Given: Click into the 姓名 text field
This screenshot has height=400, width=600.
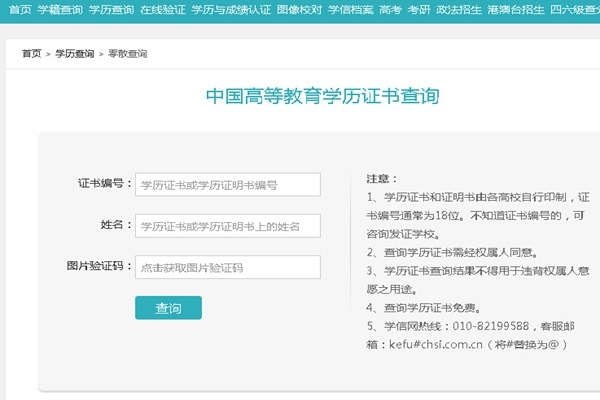Looking at the screenshot, I should tap(227, 226).
